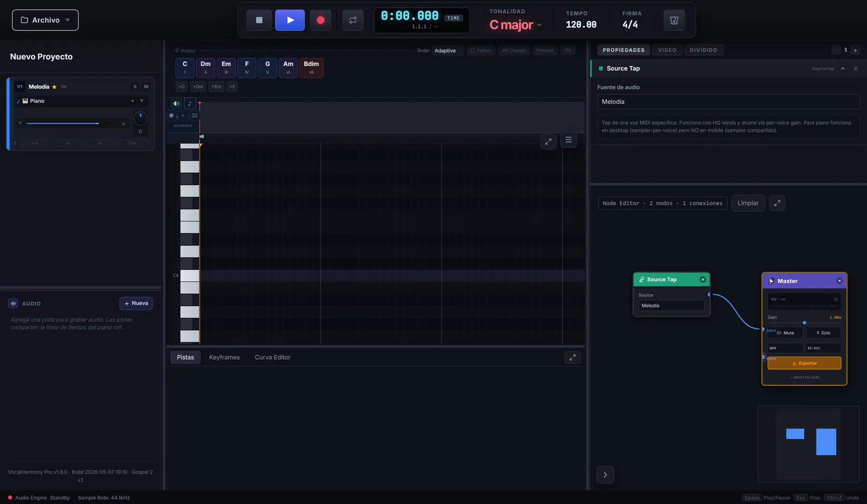The width and height of the screenshot is (867, 504).
Task: Click the circle record dot in the Acordes controls
Action: [171, 115]
